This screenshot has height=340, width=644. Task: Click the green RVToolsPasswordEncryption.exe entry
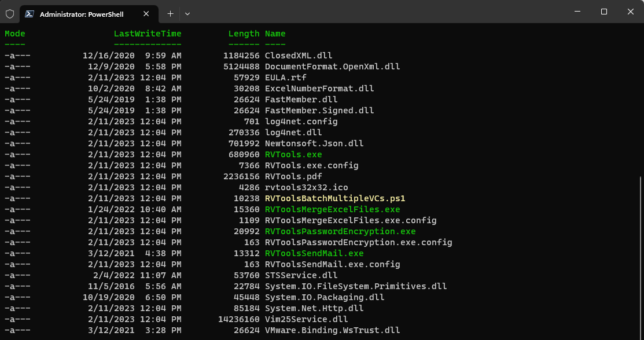pyautogui.click(x=340, y=232)
